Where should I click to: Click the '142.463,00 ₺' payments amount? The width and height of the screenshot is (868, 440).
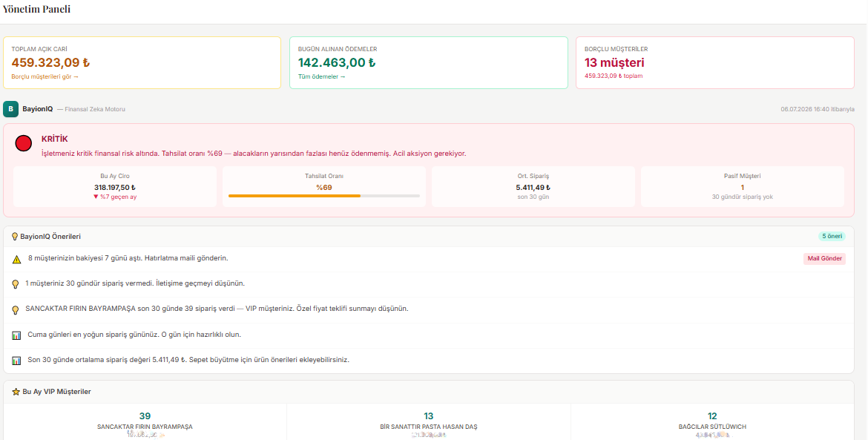pos(337,62)
